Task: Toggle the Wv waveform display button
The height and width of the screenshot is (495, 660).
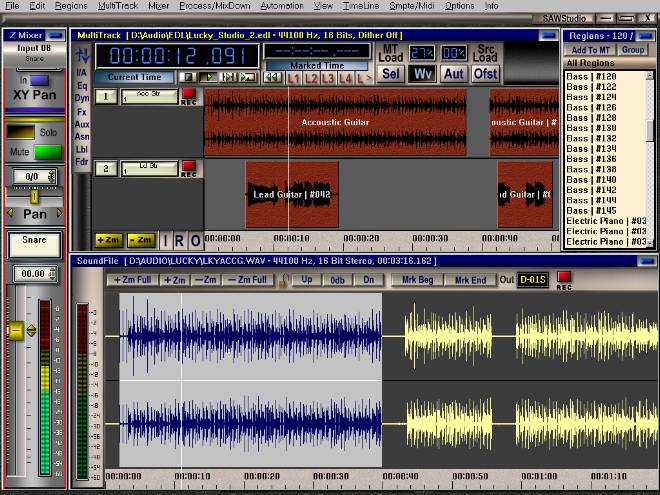Action: click(x=422, y=73)
